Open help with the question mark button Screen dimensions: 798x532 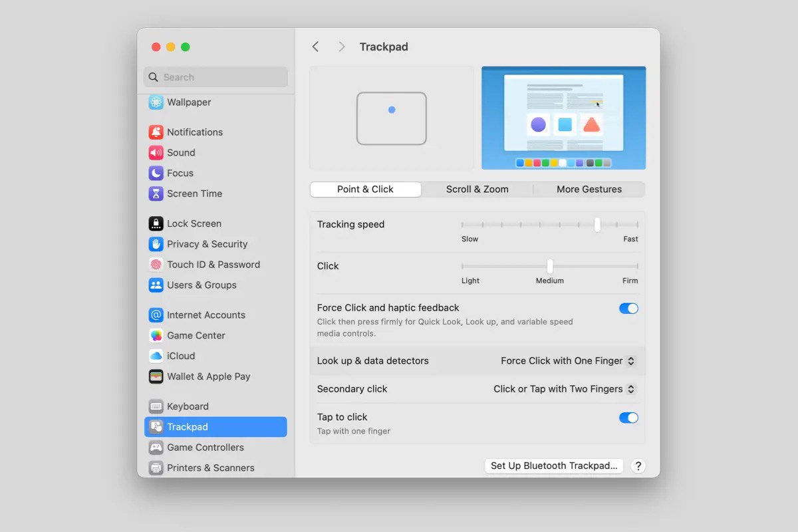click(638, 466)
